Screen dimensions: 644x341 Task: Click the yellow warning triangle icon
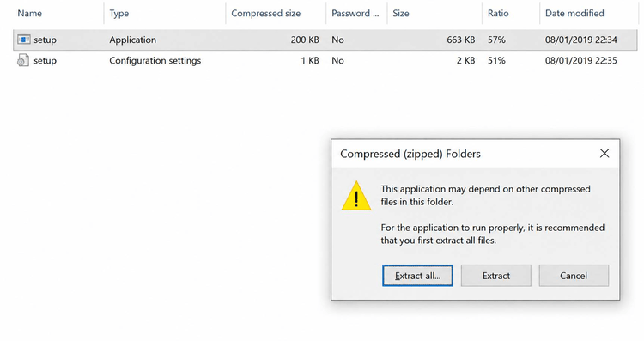click(x=356, y=197)
